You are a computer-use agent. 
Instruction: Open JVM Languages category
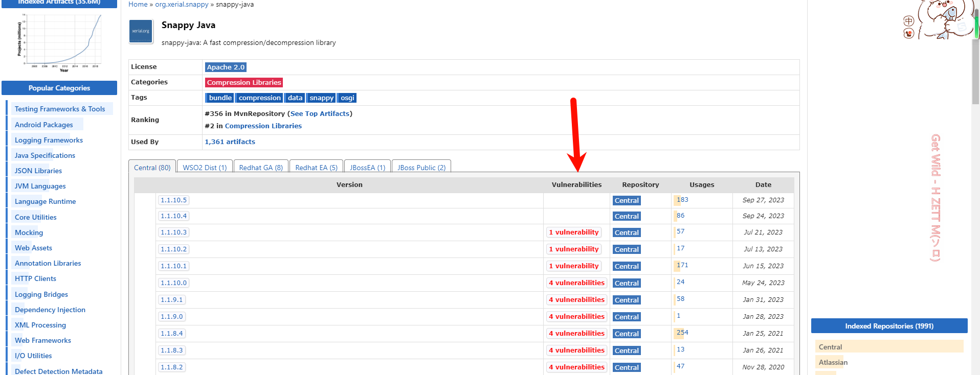coord(40,186)
